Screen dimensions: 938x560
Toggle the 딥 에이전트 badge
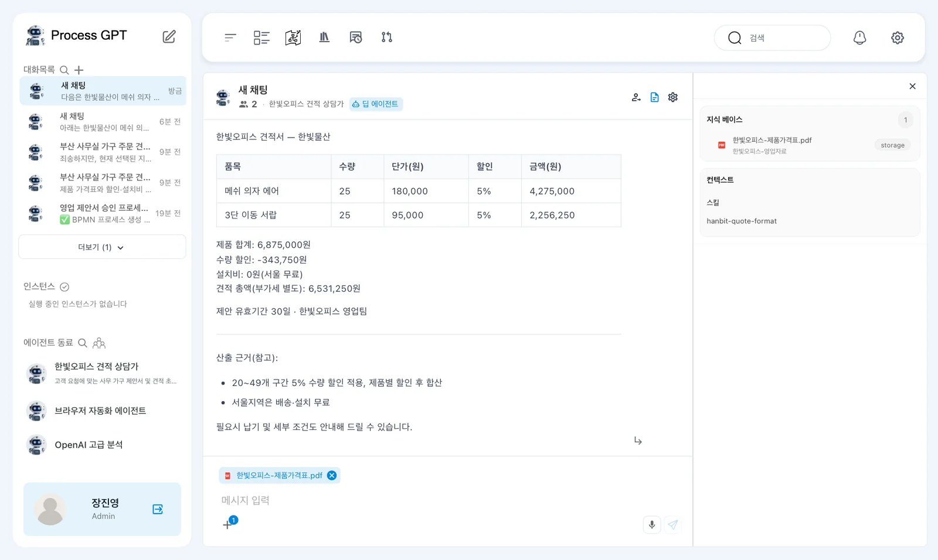click(376, 104)
